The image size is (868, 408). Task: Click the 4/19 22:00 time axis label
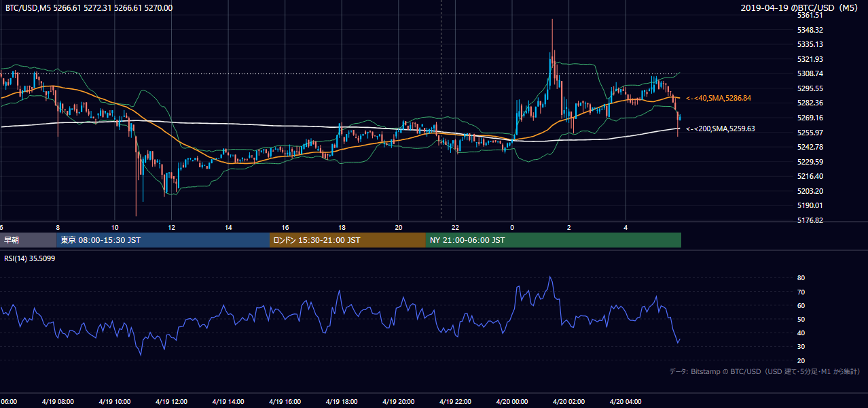455,402
